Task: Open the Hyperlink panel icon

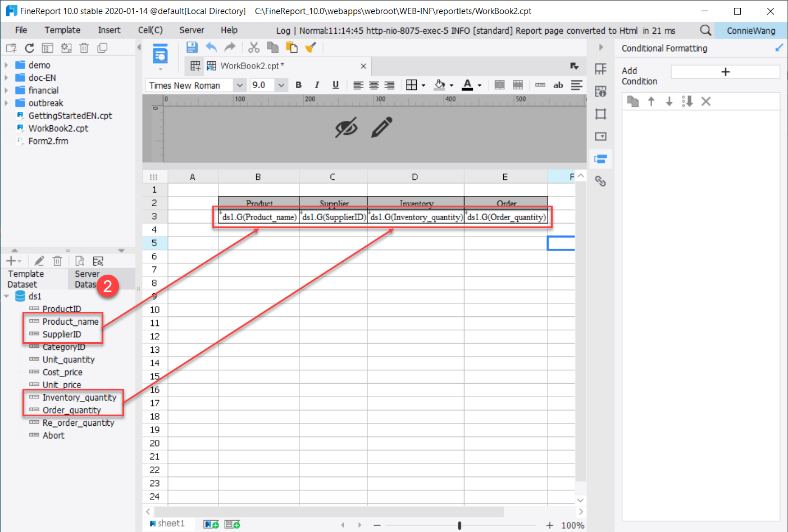Action: [x=600, y=181]
